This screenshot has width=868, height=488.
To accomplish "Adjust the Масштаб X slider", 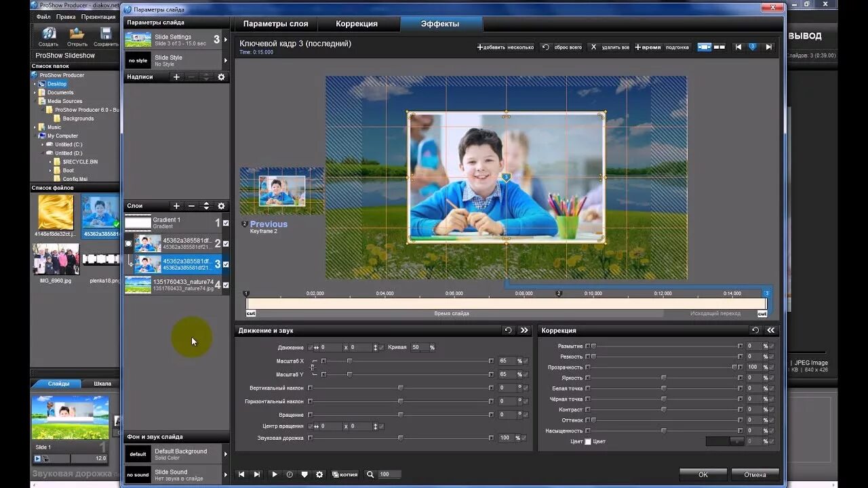I will pyautogui.click(x=406, y=361).
